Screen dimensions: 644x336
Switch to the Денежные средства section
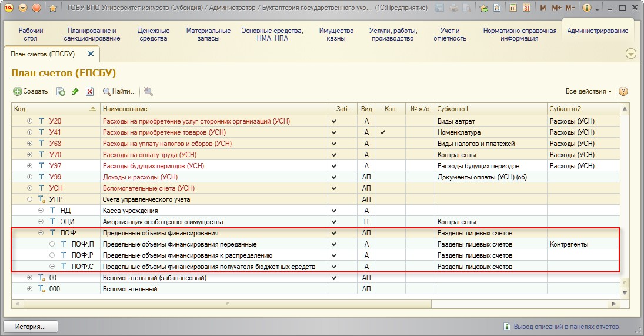click(x=154, y=34)
